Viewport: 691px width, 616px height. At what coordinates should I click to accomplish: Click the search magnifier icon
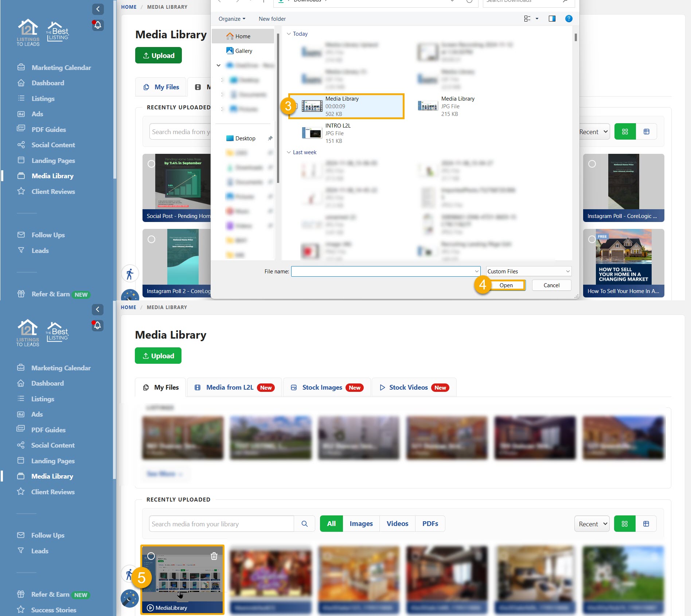pos(305,523)
